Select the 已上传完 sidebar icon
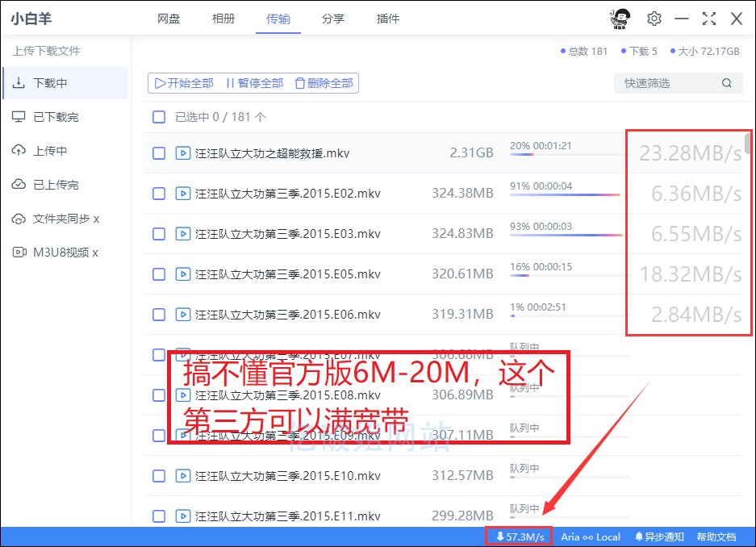This screenshot has width=756, height=547. (18, 185)
